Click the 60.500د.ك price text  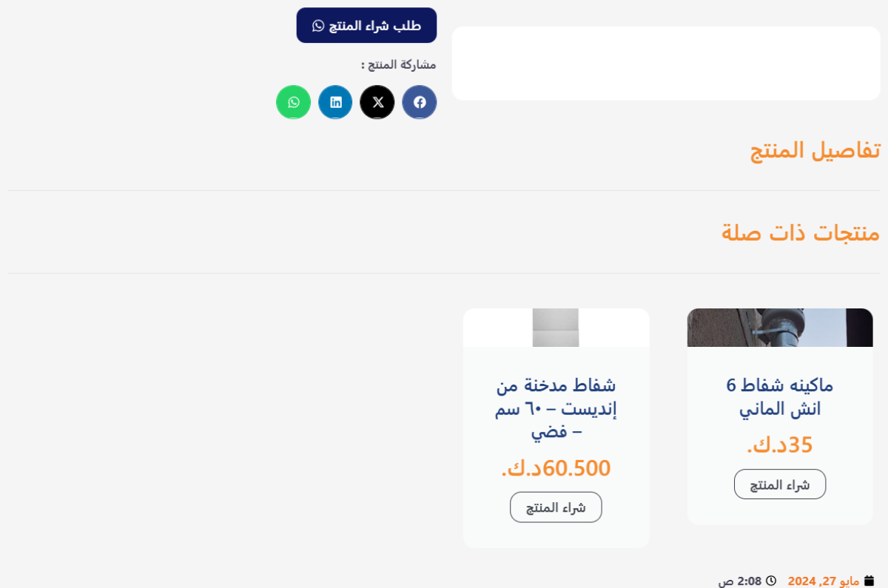coord(556,467)
